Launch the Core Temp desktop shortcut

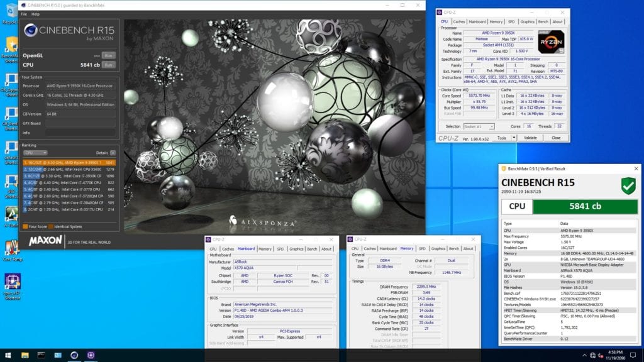click(11, 250)
